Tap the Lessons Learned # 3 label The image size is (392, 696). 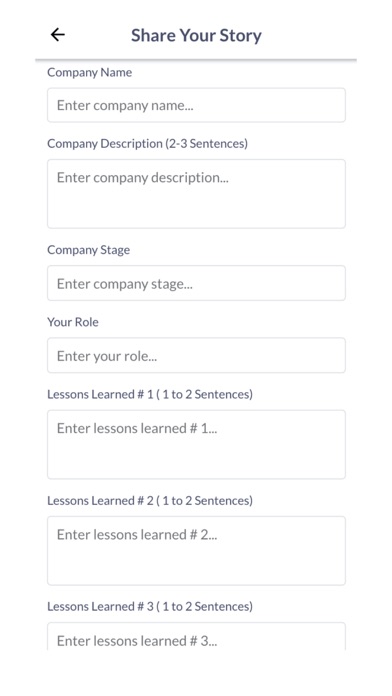[150, 606]
